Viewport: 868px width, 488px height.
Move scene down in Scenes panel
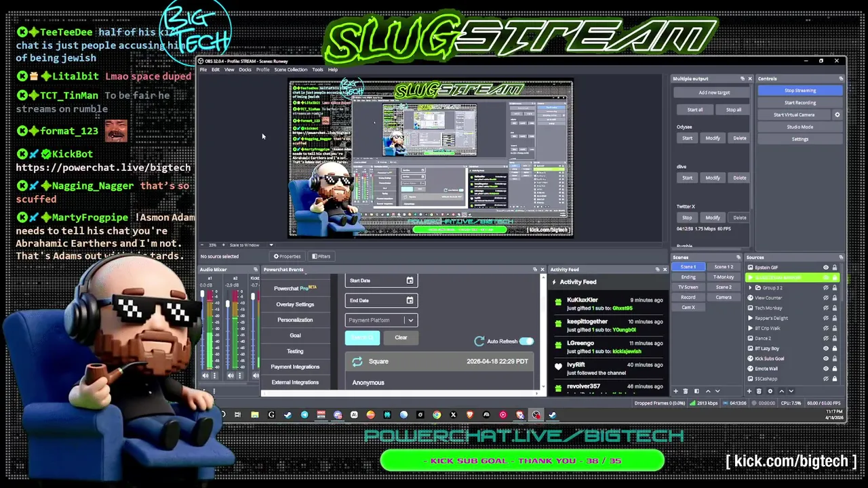tap(717, 391)
